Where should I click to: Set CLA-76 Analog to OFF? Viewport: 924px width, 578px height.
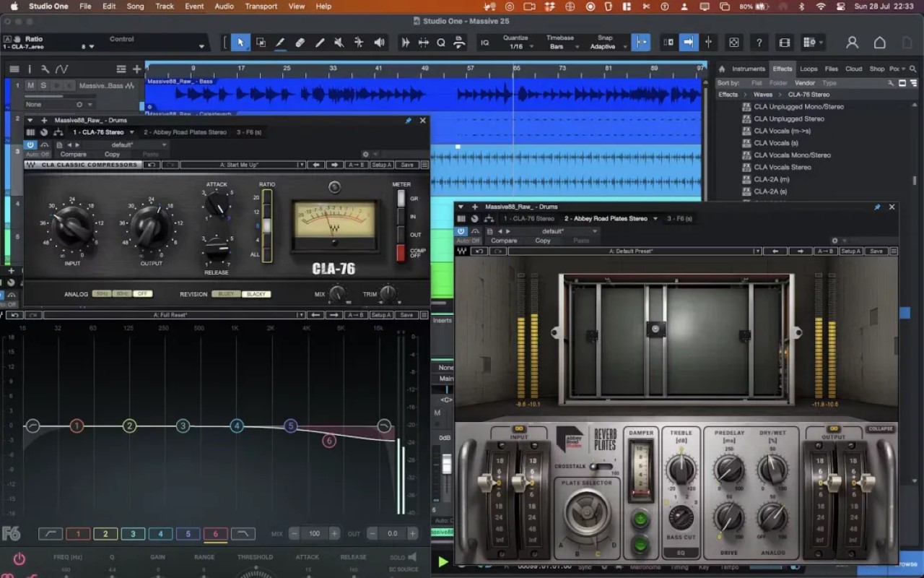[x=143, y=294]
